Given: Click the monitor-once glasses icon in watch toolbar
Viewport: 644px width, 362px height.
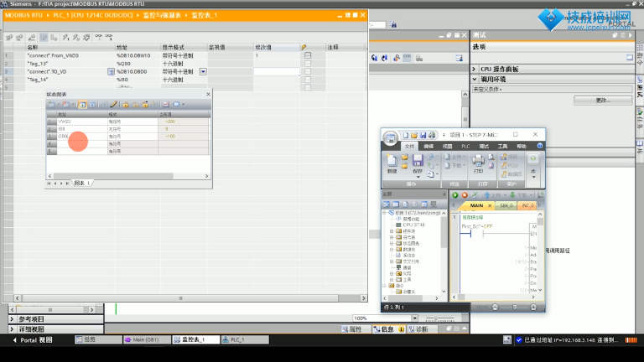Looking at the screenshot, I should [109, 38].
